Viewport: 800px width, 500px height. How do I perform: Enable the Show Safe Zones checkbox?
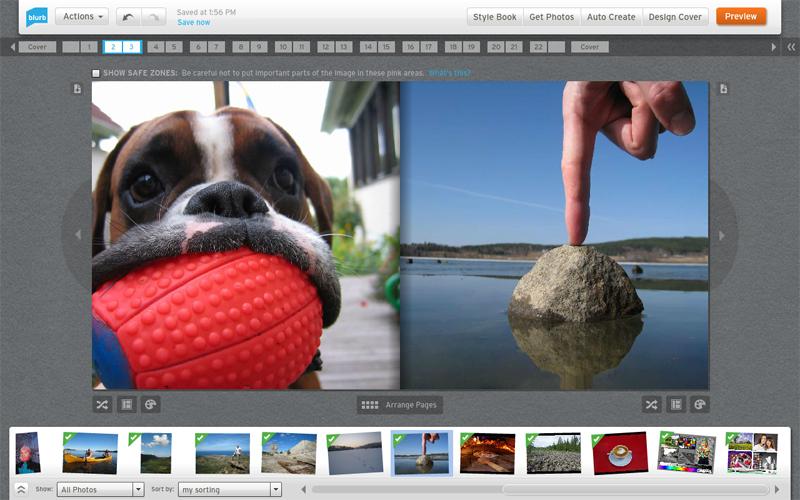96,73
